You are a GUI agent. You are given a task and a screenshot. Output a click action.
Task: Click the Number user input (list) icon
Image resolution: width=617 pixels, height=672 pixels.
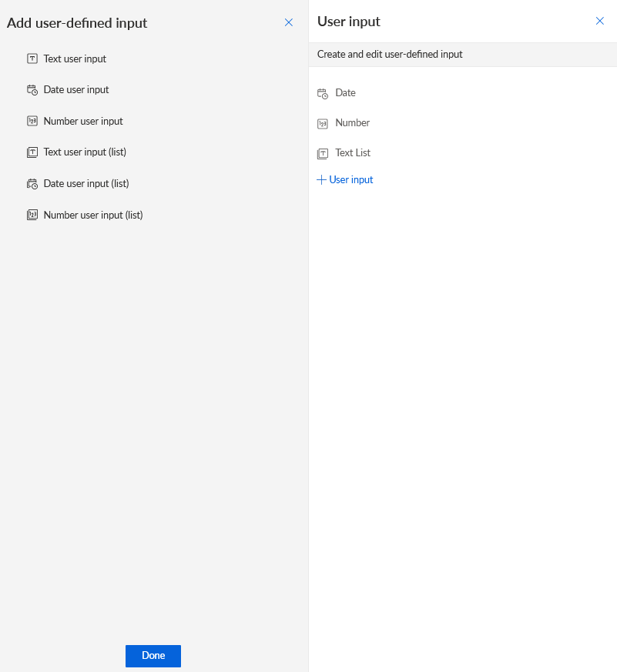(x=32, y=215)
